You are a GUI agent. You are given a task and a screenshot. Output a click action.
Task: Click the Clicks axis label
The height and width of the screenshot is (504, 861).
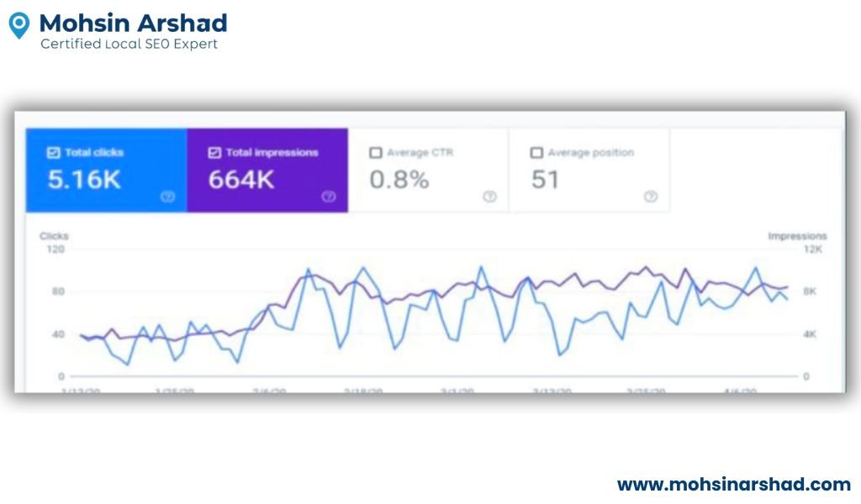tap(54, 236)
